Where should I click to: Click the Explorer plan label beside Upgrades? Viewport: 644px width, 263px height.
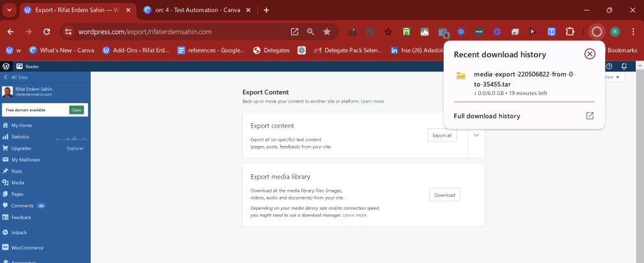pyautogui.click(x=76, y=148)
